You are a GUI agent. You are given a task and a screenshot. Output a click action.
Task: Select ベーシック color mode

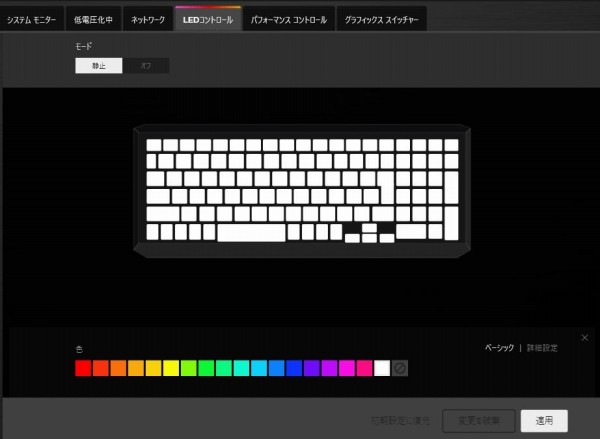pos(499,348)
